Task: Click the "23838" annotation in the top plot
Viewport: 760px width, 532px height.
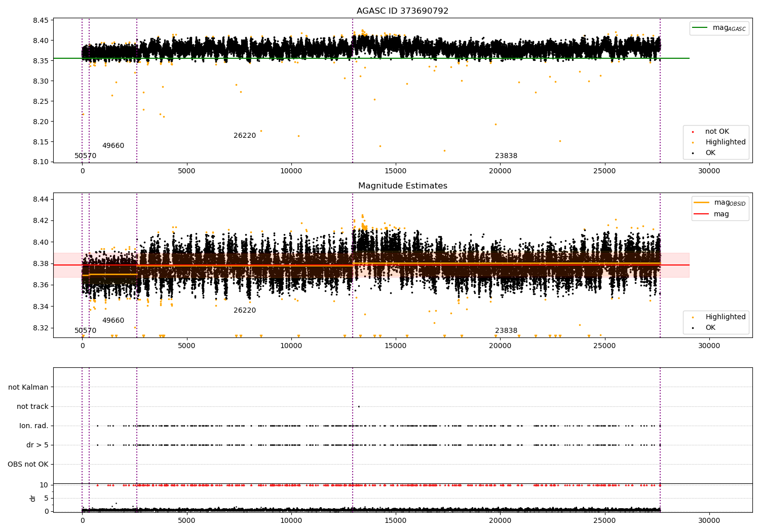Action: pyautogui.click(x=506, y=156)
